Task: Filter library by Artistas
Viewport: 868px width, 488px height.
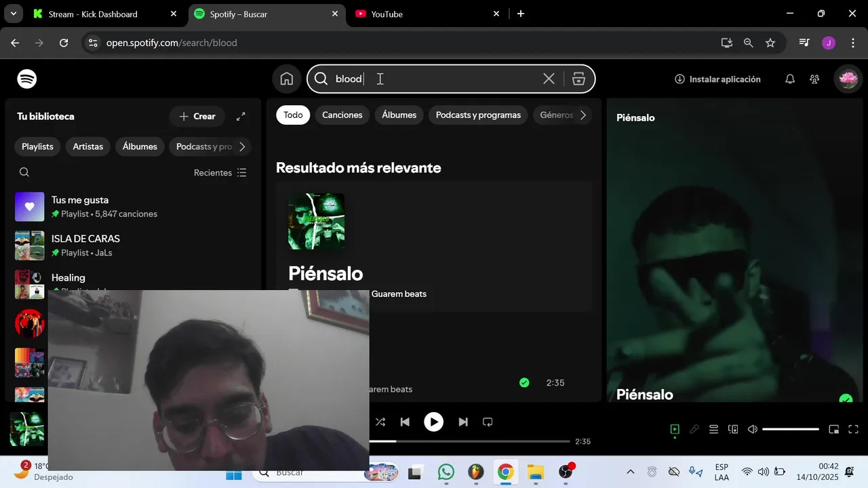Action: (x=88, y=146)
